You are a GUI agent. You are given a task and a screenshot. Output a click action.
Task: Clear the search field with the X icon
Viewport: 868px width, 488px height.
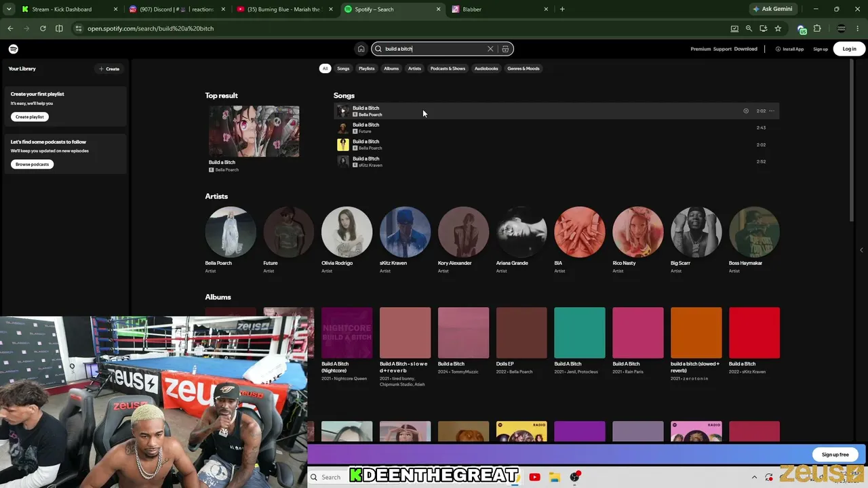click(x=490, y=49)
